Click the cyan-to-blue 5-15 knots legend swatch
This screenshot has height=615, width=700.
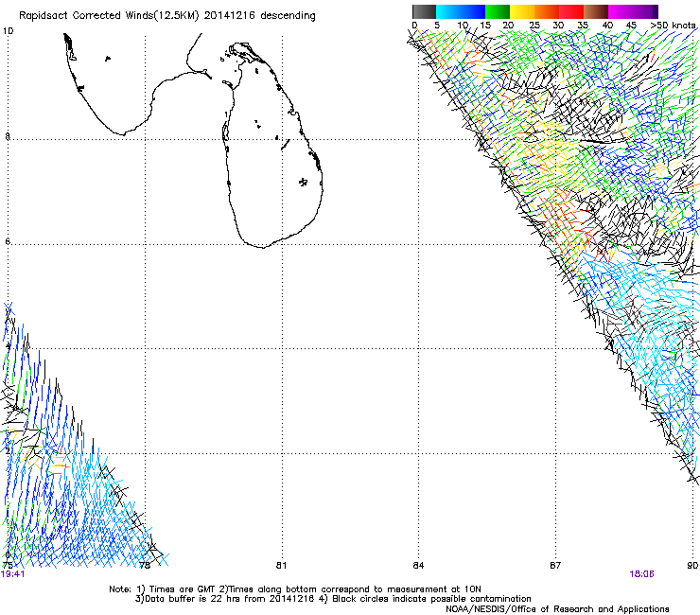coord(461,11)
